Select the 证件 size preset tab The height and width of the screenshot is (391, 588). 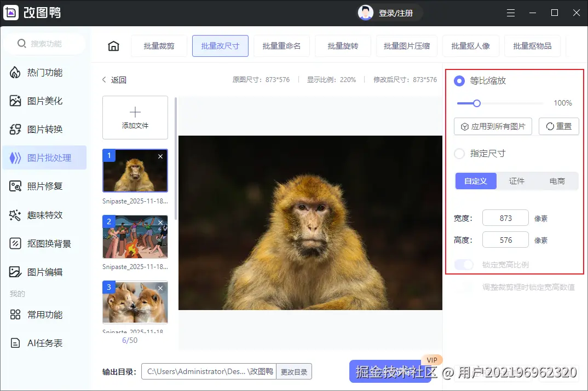(x=516, y=181)
